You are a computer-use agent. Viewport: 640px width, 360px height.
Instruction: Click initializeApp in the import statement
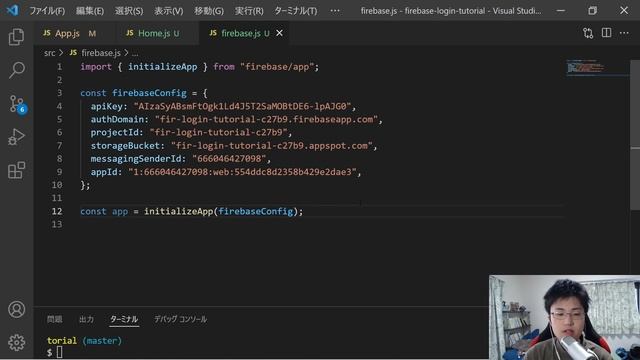tap(162, 67)
